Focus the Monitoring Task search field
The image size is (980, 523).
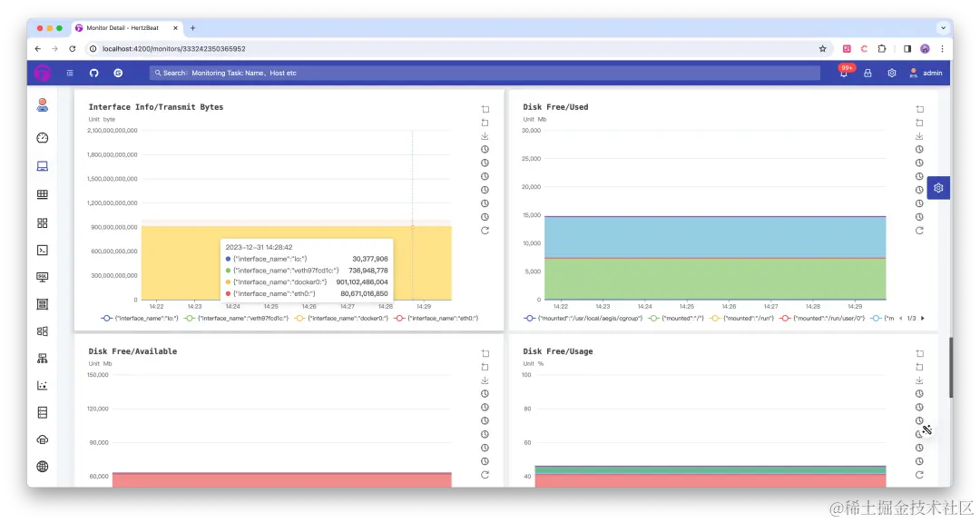tap(485, 74)
